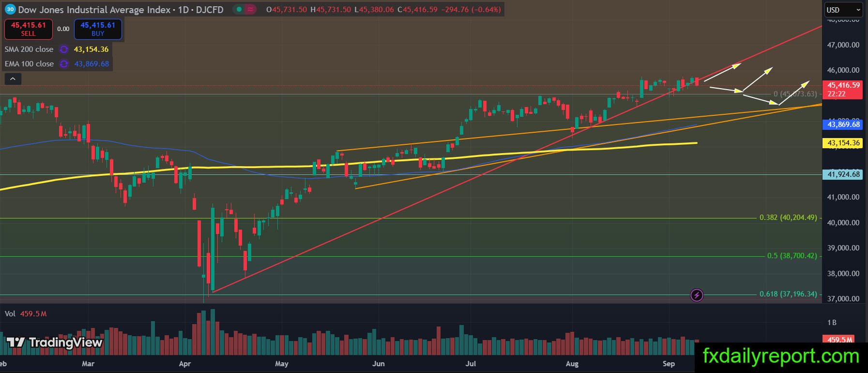The height and width of the screenshot is (373, 868).
Task: Open the TradingView logo link
Action: tap(55, 343)
